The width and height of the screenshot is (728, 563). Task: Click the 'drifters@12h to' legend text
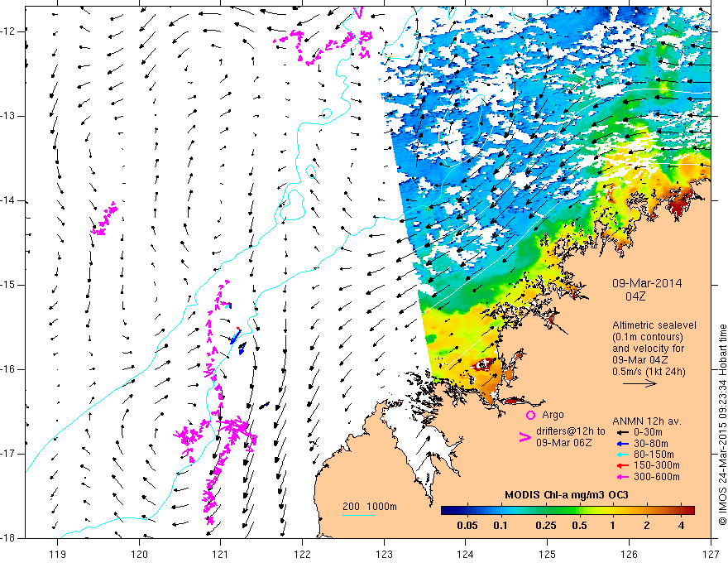[x=571, y=431]
